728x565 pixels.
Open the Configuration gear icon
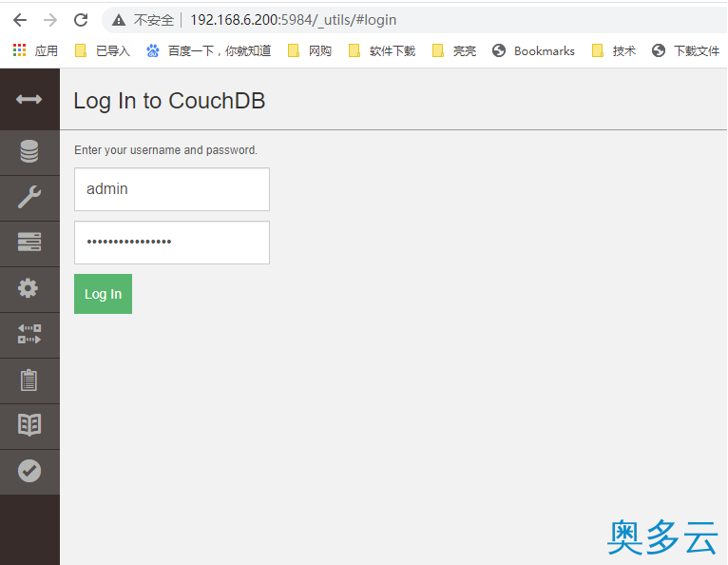(29, 288)
